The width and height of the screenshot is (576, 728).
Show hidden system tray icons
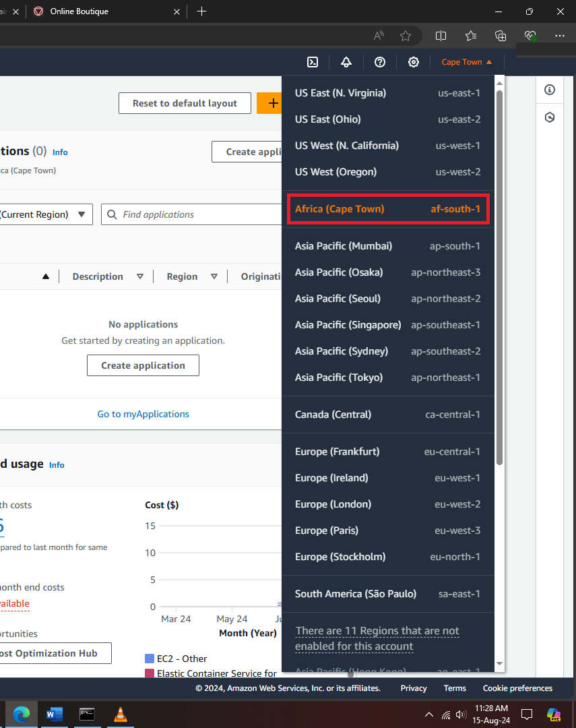pyautogui.click(x=429, y=715)
